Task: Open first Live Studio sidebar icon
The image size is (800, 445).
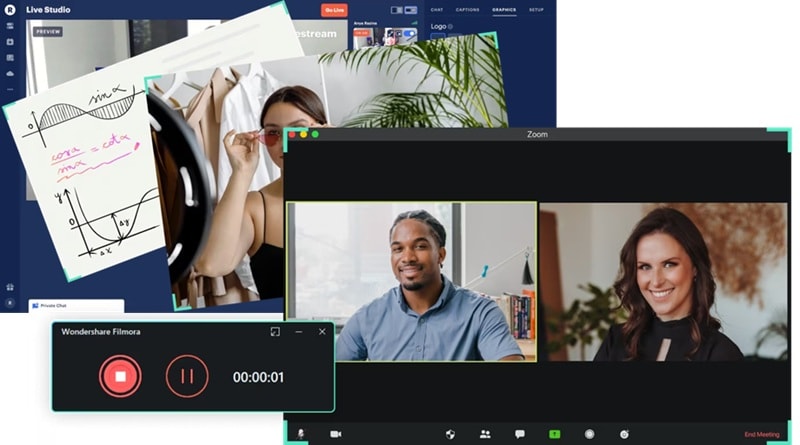Action: tap(10, 26)
